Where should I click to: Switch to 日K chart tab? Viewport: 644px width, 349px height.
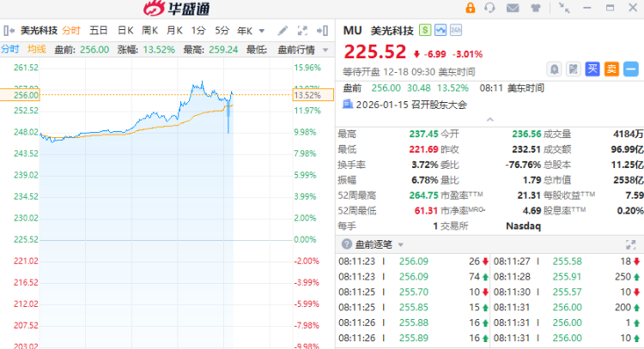coord(125,31)
